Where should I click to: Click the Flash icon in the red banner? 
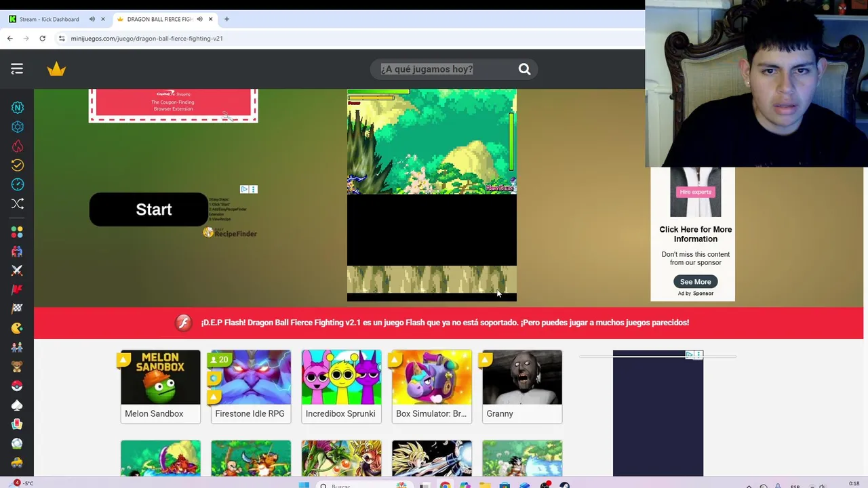(183, 323)
